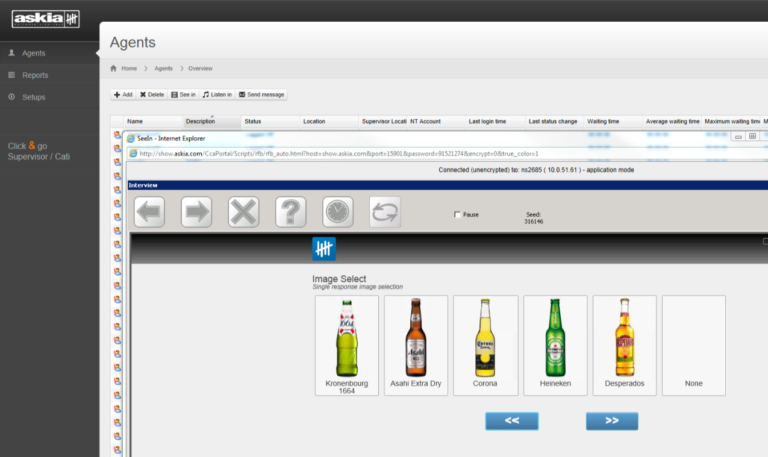The width and height of the screenshot is (768, 457).
Task: Click the blue askia tally icon
Action: [x=324, y=249]
